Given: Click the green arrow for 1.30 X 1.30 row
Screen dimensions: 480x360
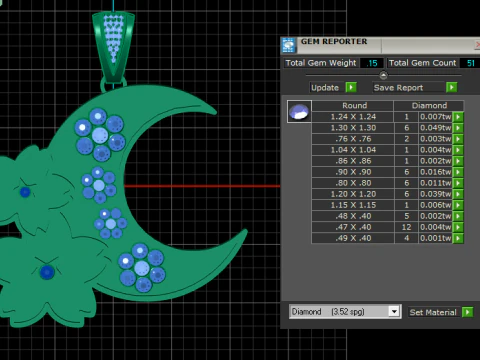Looking at the screenshot, I should tap(458, 128).
